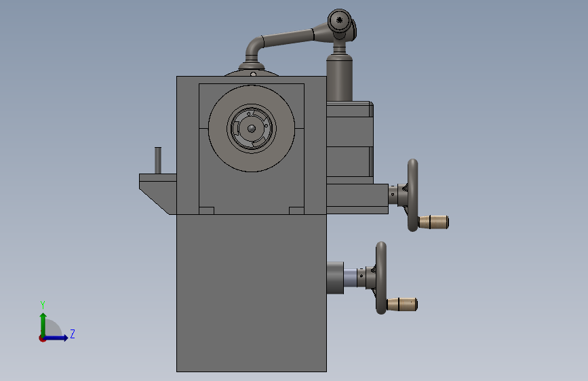Select the brass handle on upper handwheel
The height and width of the screenshot is (381, 588).
pyautogui.click(x=433, y=222)
